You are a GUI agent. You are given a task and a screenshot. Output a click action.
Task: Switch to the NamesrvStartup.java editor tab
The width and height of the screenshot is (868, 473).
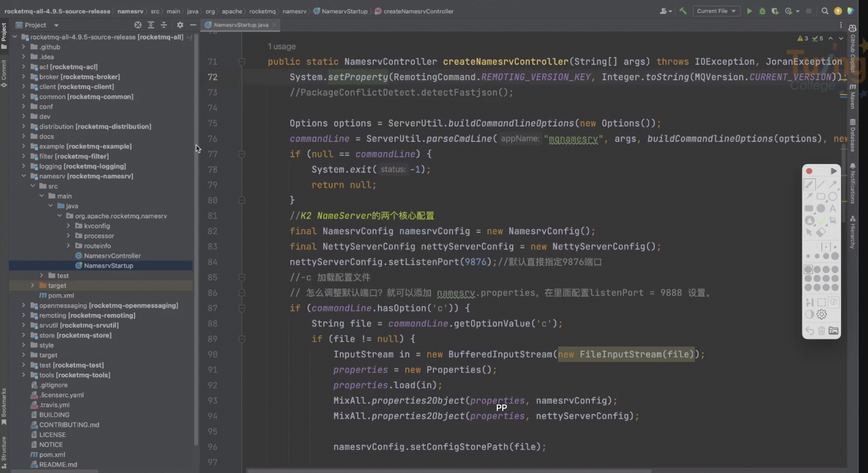(241, 25)
